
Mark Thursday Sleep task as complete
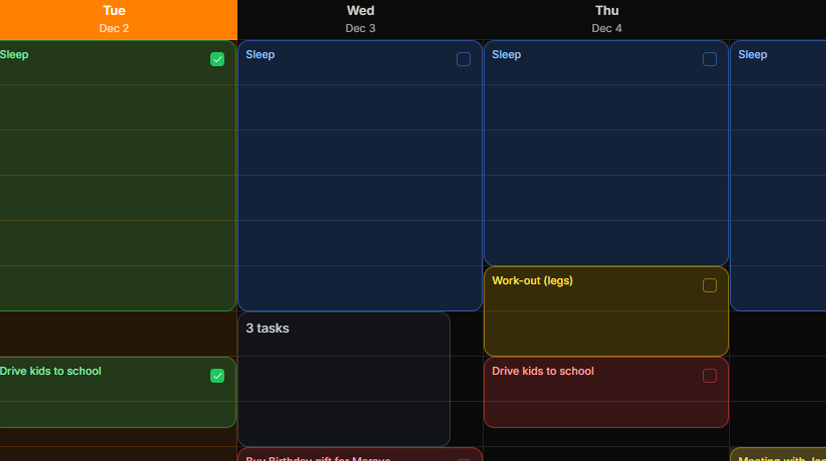click(709, 59)
